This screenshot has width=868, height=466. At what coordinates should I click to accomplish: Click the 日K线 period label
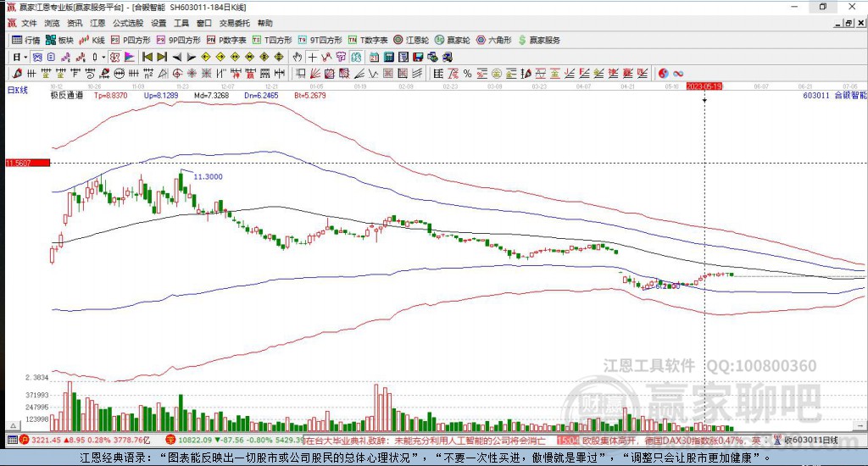click(17, 90)
